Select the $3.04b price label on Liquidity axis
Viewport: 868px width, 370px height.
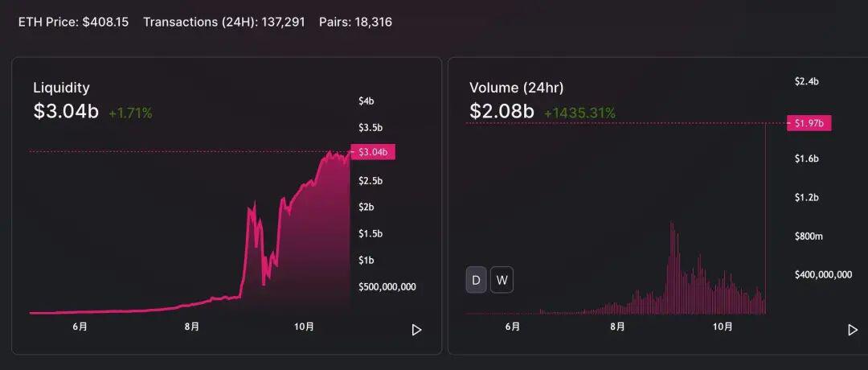(373, 152)
